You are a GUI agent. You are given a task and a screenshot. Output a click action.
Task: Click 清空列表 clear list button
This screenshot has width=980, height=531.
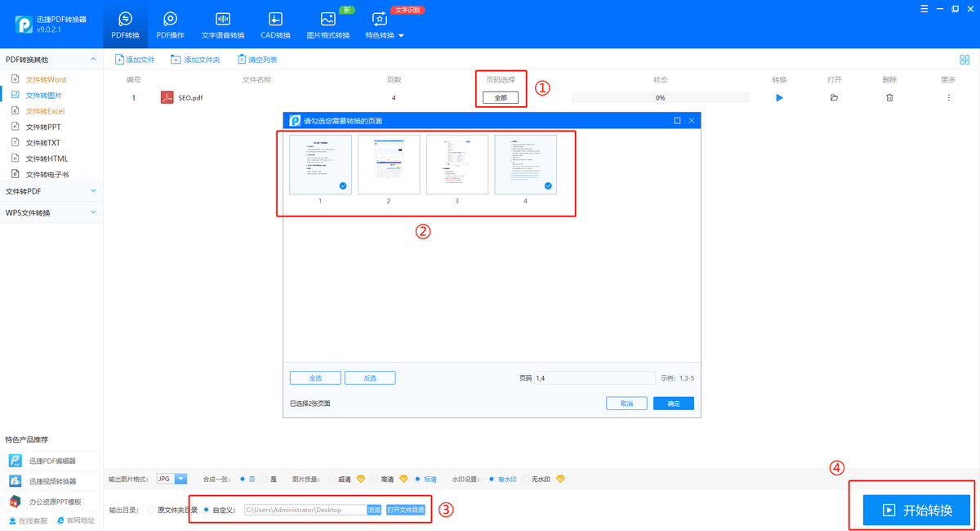(x=257, y=60)
